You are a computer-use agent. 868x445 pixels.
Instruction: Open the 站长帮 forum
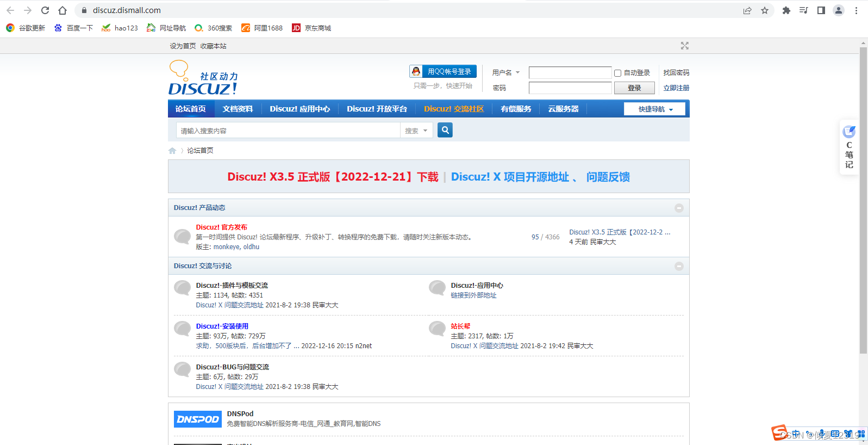(460, 326)
